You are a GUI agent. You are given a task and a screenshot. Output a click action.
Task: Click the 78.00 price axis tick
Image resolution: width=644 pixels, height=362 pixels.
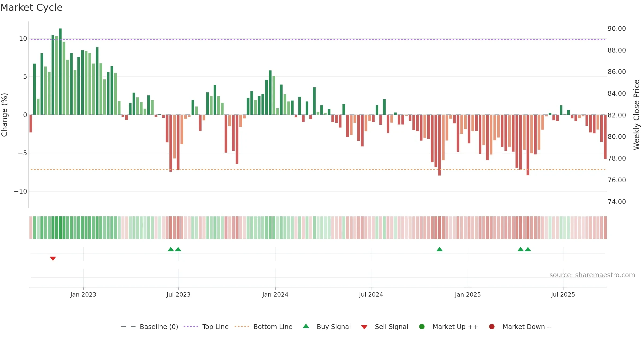(x=617, y=158)
